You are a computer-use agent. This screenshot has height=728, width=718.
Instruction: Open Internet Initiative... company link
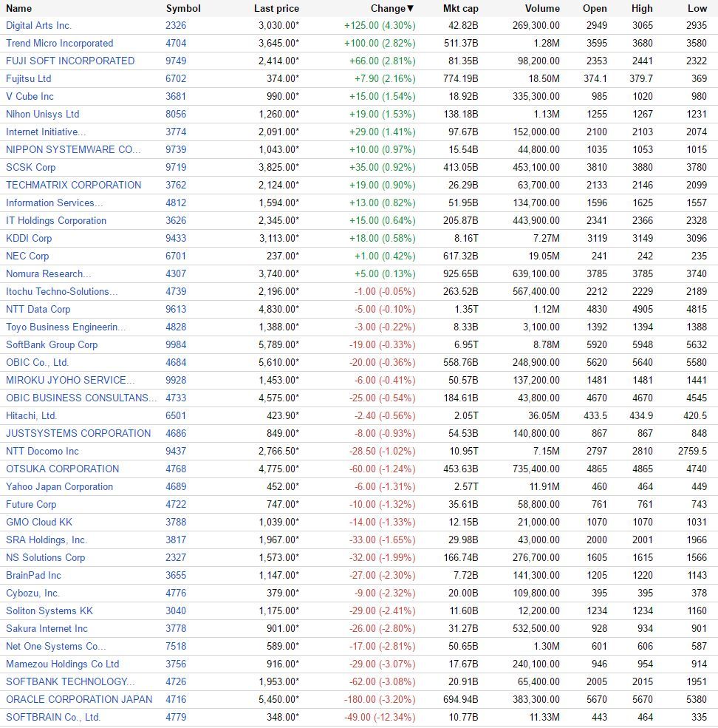[46, 132]
